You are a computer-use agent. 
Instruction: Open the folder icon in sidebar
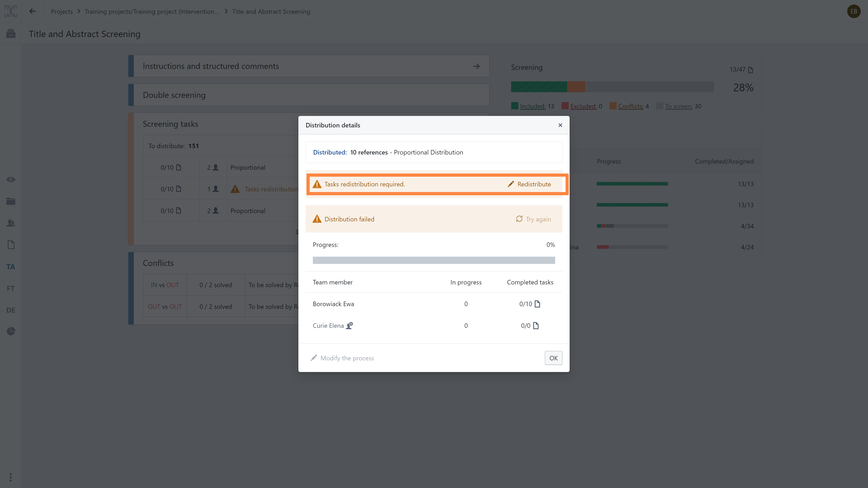11,201
